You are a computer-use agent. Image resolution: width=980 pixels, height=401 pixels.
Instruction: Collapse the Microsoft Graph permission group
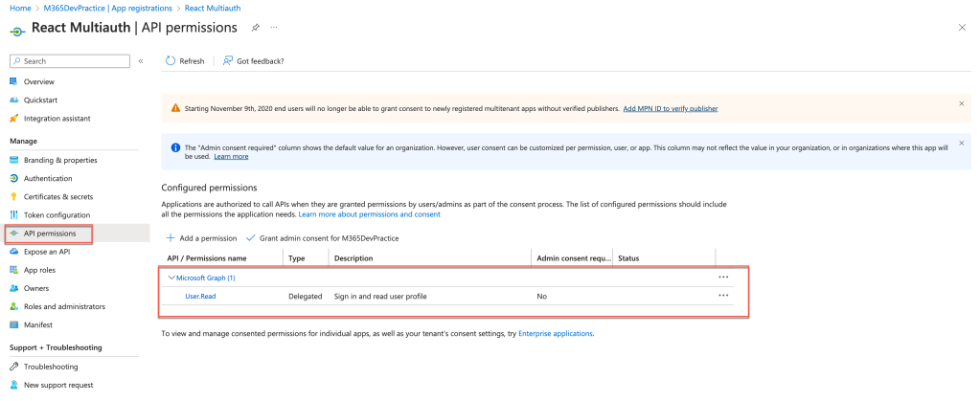tap(171, 278)
